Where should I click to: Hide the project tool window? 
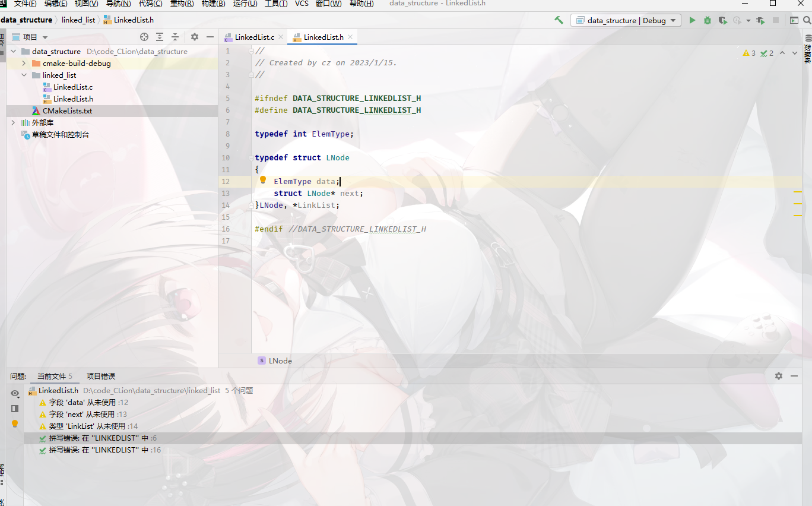(x=210, y=37)
